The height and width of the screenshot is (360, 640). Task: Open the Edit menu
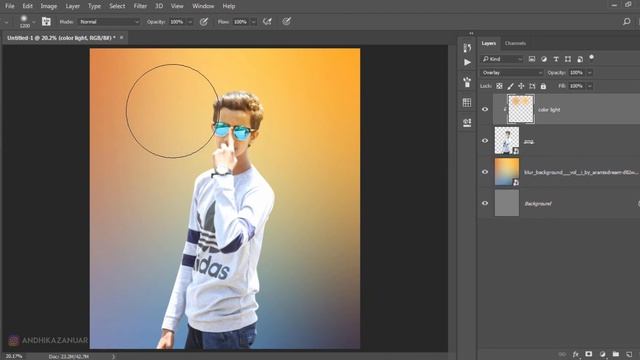[x=27, y=6]
